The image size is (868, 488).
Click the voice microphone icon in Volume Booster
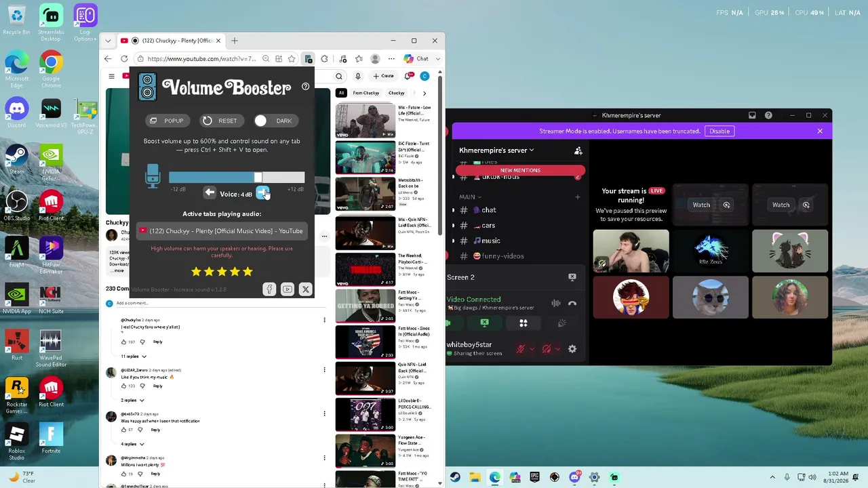click(x=152, y=176)
